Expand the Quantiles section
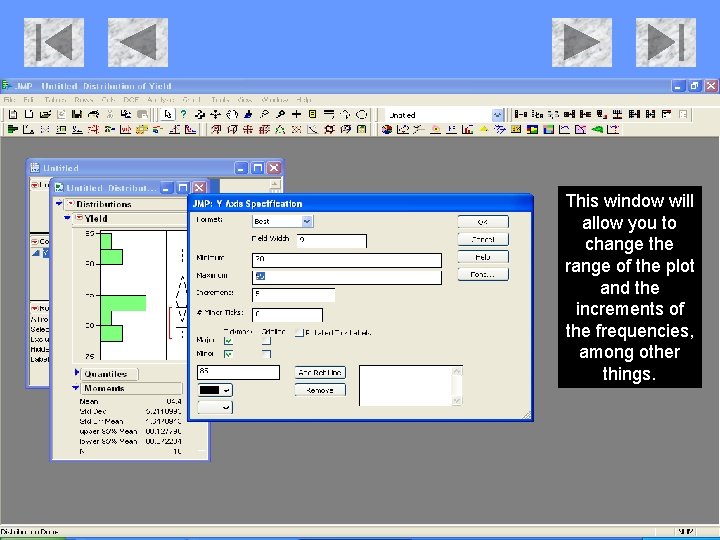This screenshot has height=540, width=720. (77, 373)
